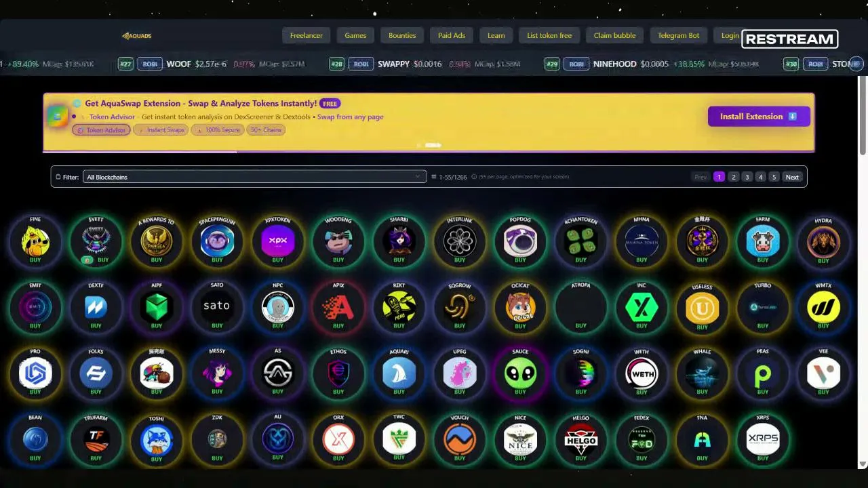Click the Swap from any page link
868x488 pixels.
point(351,117)
